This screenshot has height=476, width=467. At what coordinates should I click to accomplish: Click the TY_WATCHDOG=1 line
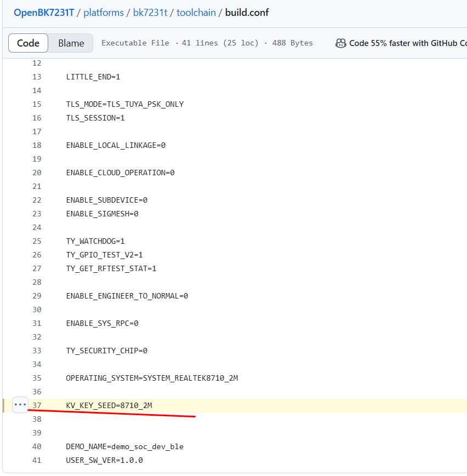point(95,241)
